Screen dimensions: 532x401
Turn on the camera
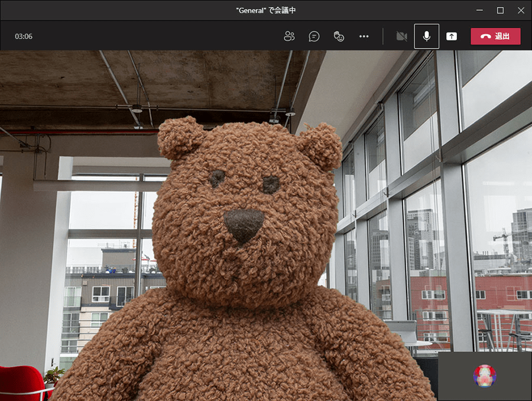(x=402, y=36)
